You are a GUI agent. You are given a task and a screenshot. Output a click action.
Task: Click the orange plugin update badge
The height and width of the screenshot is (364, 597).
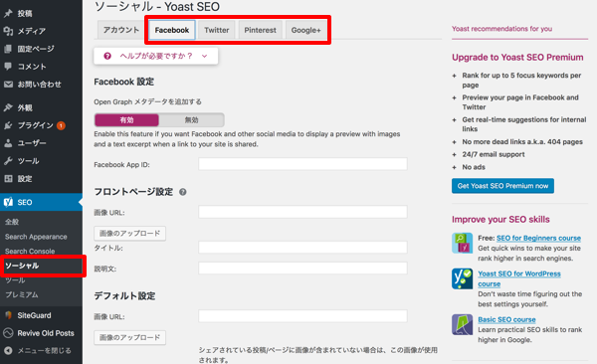61,125
